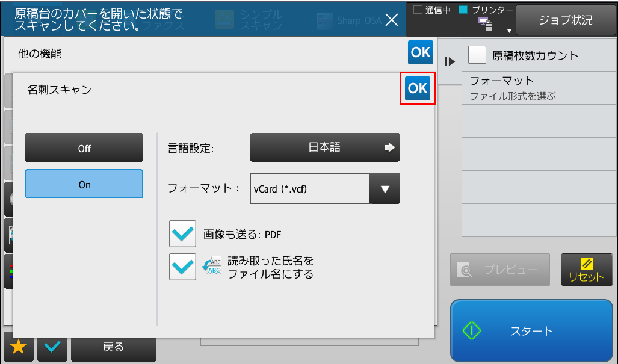Open 日本語 language setting
Image resolution: width=618 pixels, height=364 pixels.
[x=325, y=147]
